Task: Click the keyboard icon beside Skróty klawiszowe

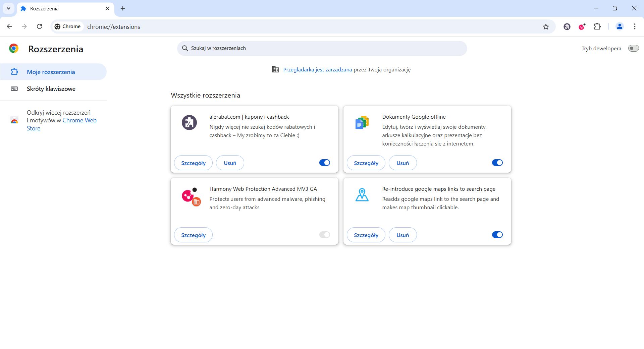Action: [14, 89]
